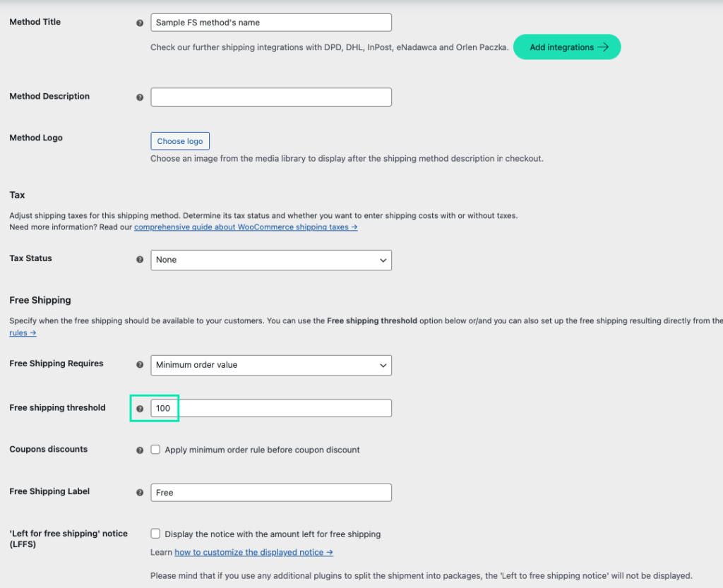The image size is (723, 588).
Task: Edit the Free Shipping Label field
Action: coord(271,493)
